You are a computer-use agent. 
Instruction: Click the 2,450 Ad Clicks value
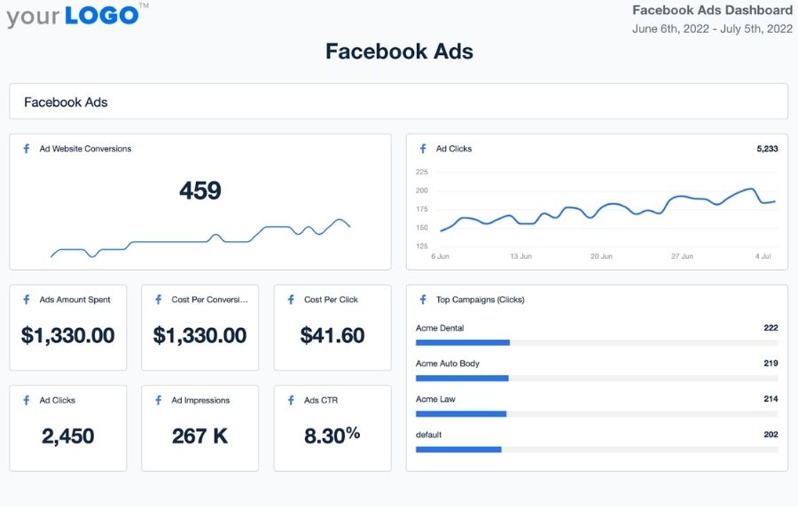pos(67,436)
